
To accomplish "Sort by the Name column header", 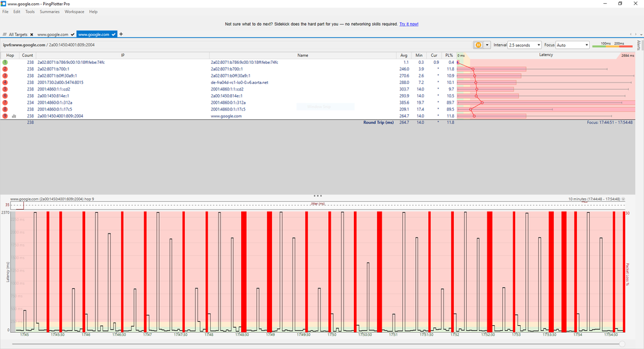I will pyautogui.click(x=303, y=55).
